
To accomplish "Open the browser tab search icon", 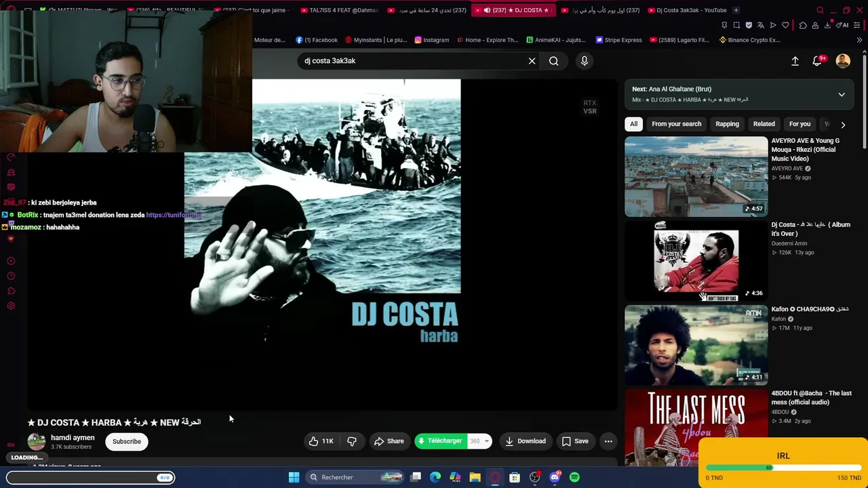I will [x=820, y=10].
